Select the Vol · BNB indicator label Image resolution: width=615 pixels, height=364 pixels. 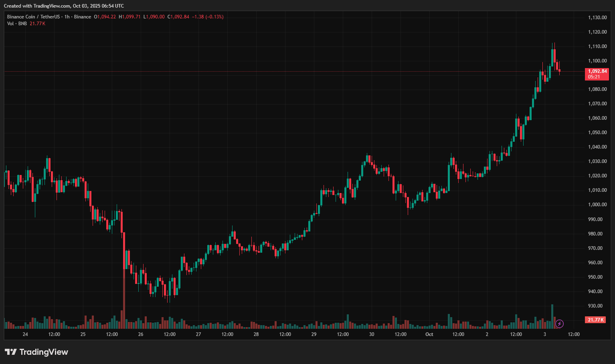click(x=17, y=24)
